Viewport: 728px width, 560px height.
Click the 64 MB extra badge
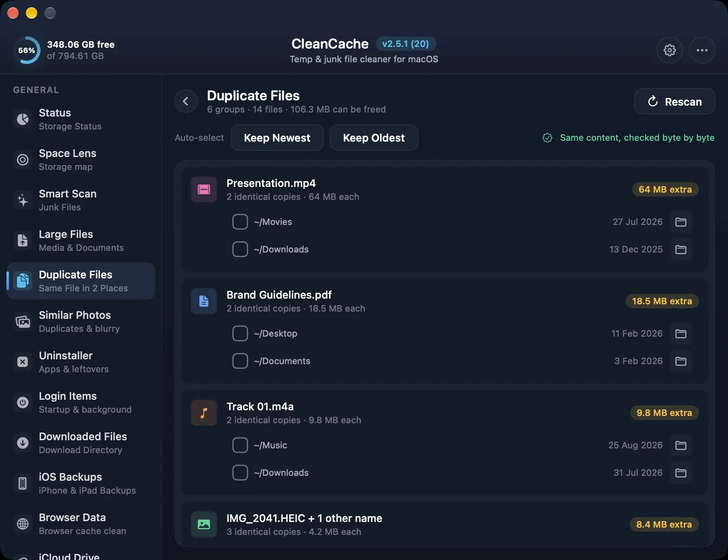point(665,189)
